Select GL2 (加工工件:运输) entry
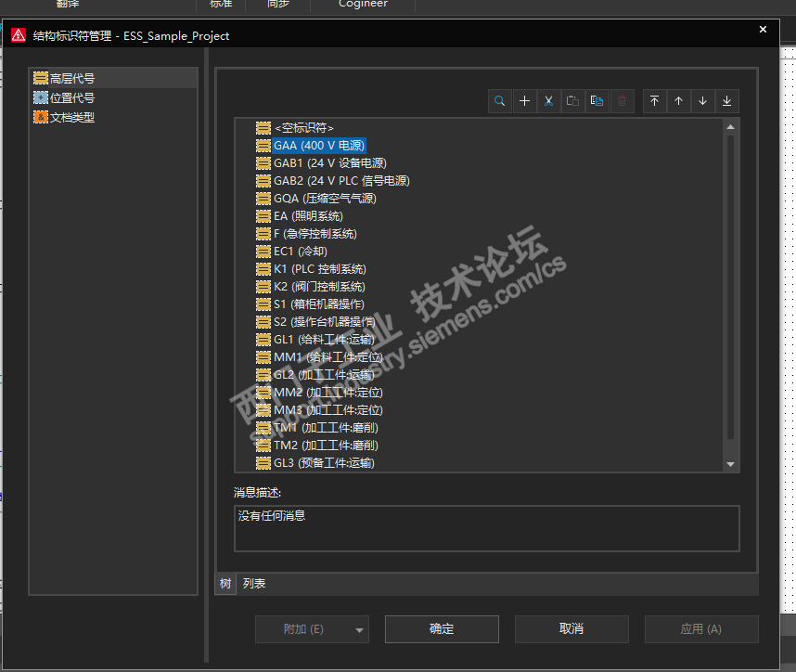The width and height of the screenshot is (796, 672). click(324, 375)
